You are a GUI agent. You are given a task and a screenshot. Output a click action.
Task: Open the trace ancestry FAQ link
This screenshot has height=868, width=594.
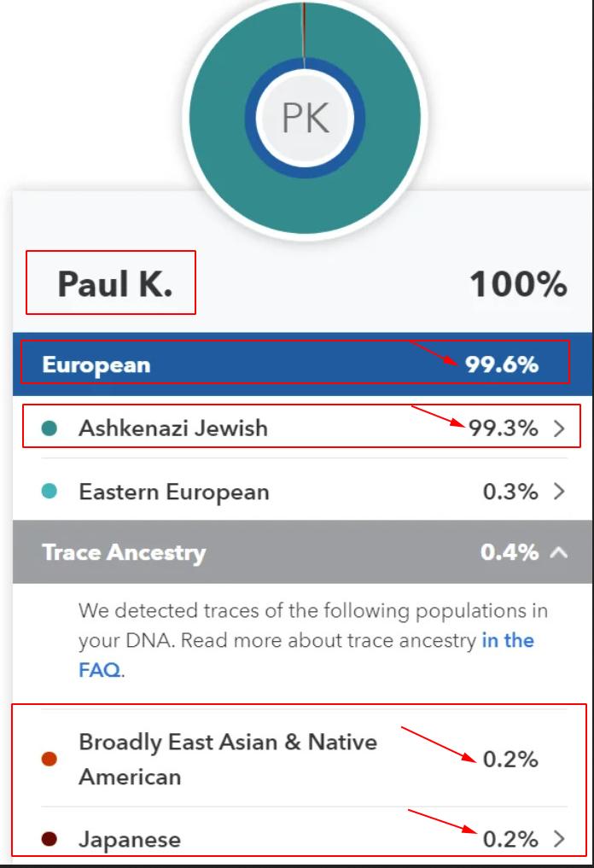pyautogui.click(x=508, y=641)
